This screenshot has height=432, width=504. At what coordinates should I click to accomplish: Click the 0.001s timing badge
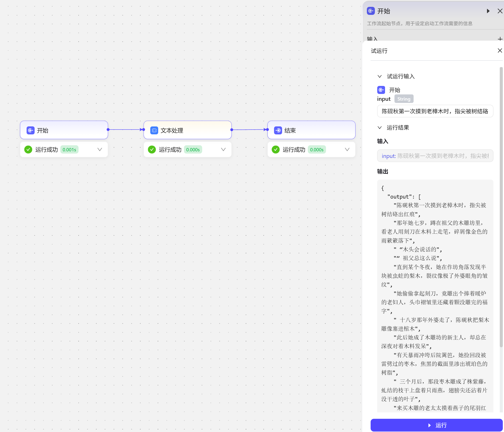(69, 150)
